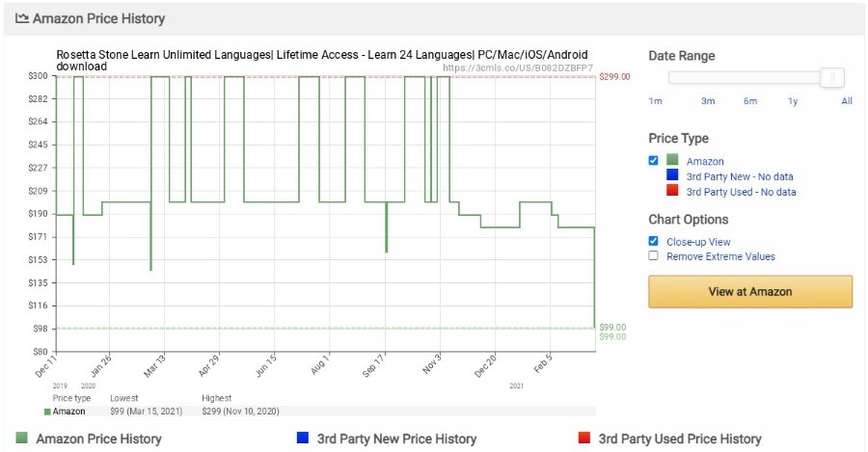Click the $99 (Mar 15, 2021) lowest value

click(x=147, y=412)
